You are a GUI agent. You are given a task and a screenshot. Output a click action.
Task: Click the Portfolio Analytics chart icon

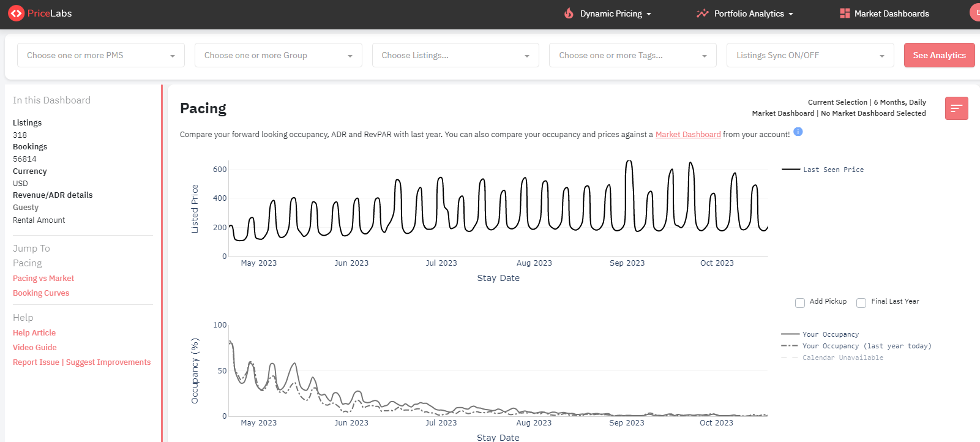703,13
